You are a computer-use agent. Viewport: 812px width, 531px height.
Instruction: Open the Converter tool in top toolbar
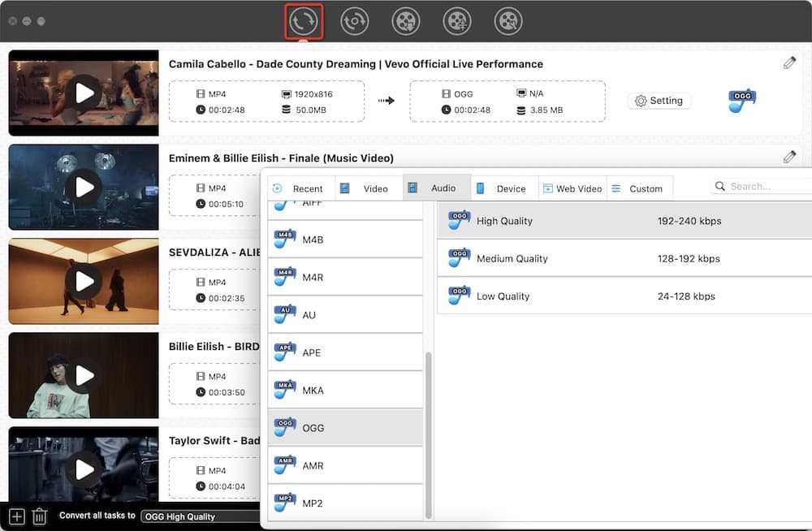pos(304,21)
